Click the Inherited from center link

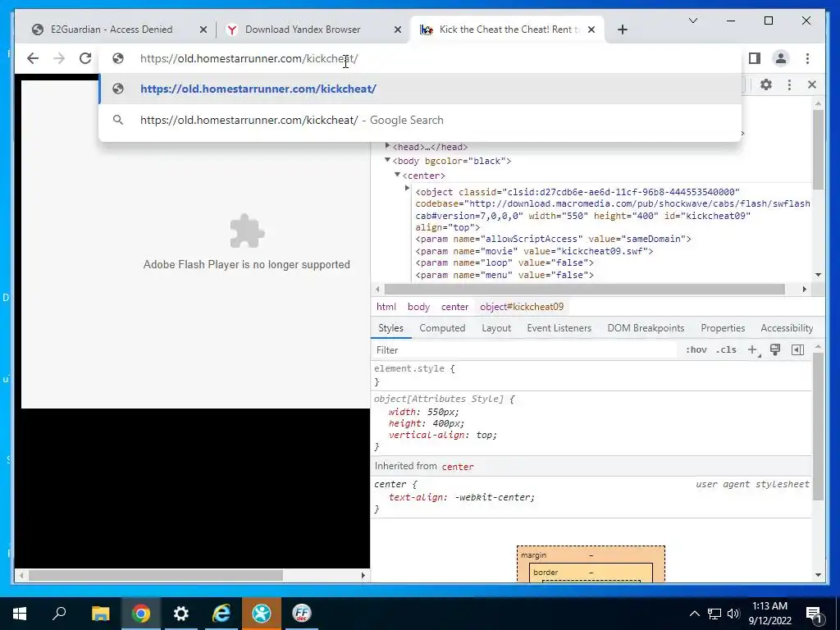[458, 467]
